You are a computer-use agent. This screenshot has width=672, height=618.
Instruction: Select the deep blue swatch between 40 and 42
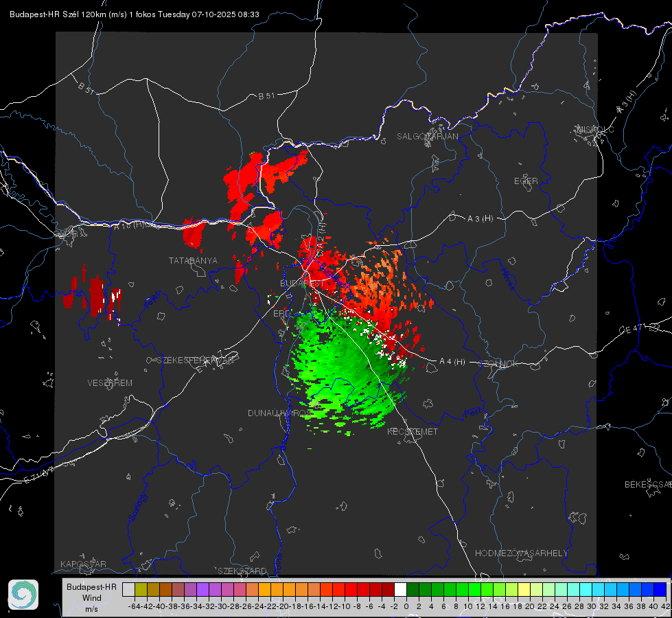660,589
